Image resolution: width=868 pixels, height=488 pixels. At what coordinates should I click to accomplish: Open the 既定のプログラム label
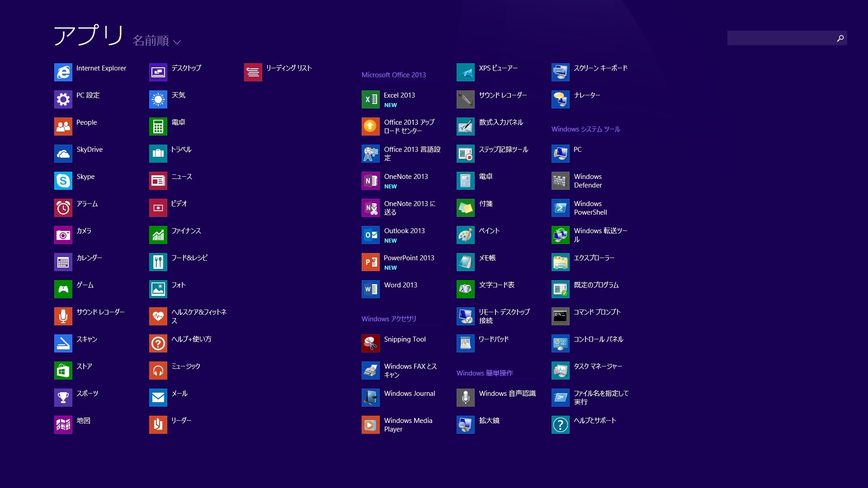[596, 285]
